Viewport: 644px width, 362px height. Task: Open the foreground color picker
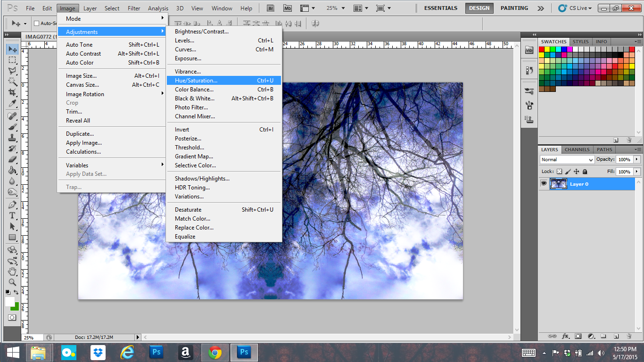point(9,301)
